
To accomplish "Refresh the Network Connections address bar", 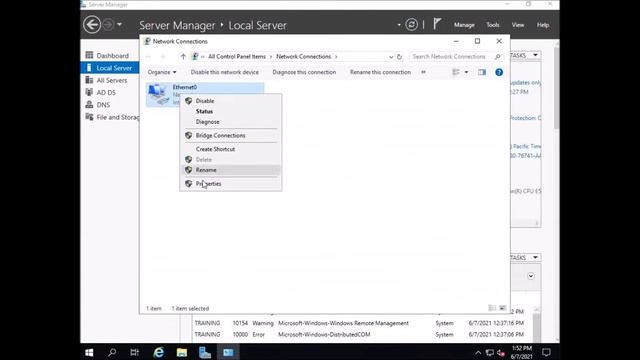I will 399,57.
